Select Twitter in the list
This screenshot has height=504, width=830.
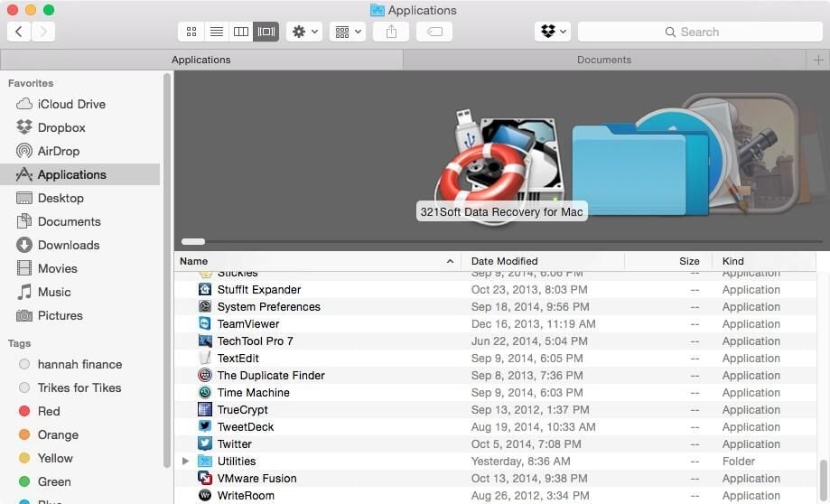(x=495, y=444)
